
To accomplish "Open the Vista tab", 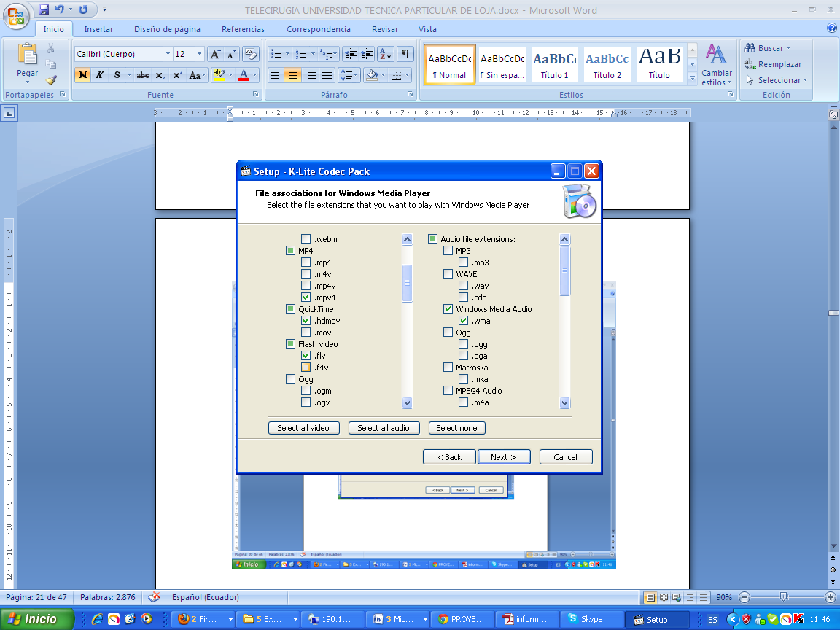I will coord(427,29).
